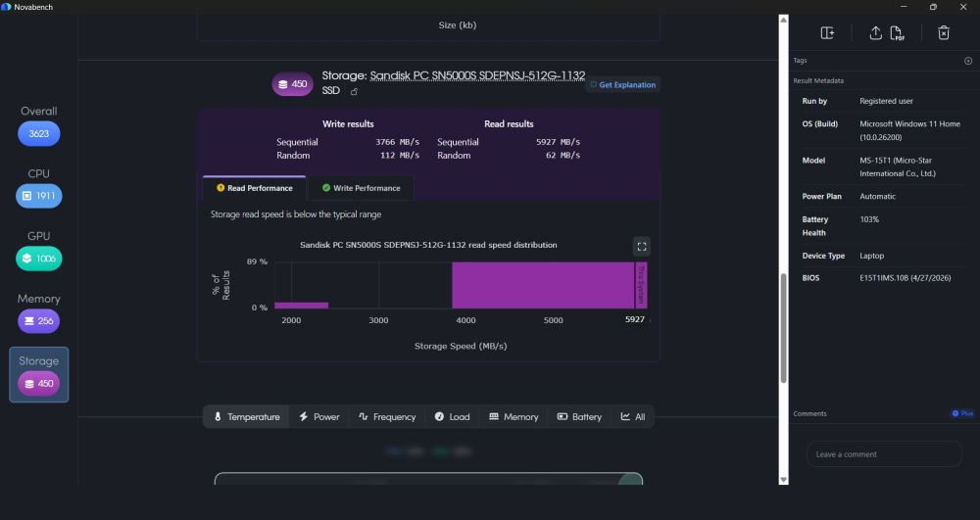Click the small copy icon beside the SSD label

click(354, 92)
